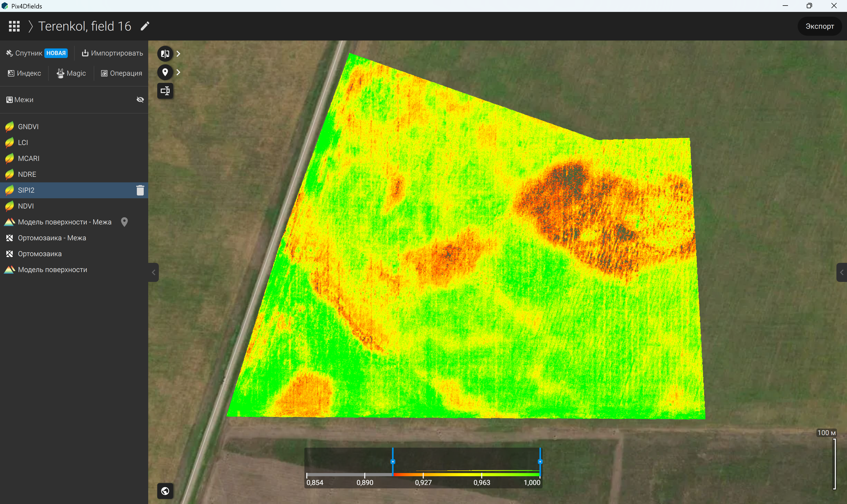Open the Magic tool tab
The height and width of the screenshot is (504, 847).
(x=71, y=73)
